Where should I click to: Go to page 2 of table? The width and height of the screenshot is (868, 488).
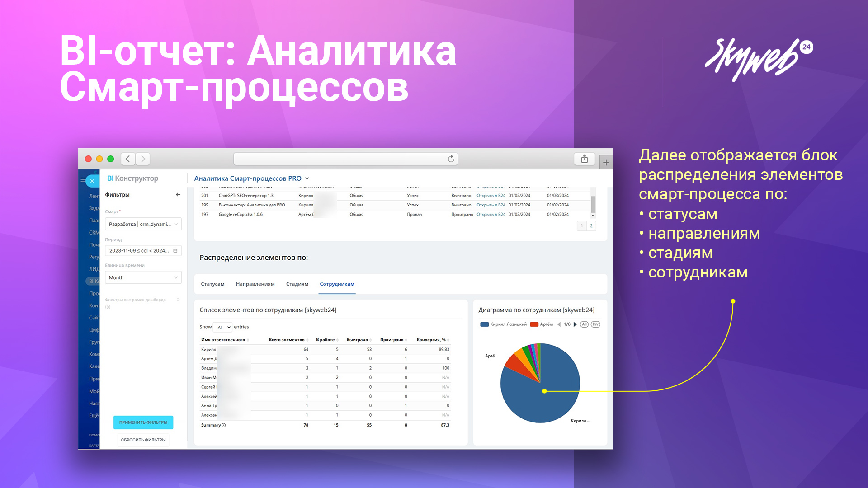coord(591,226)
